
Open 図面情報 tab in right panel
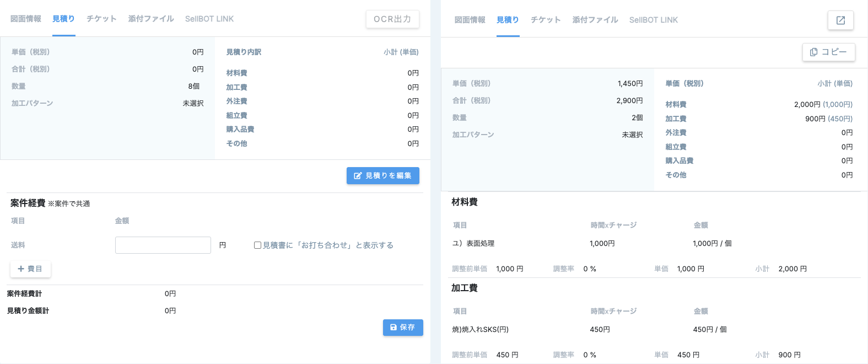(470, 20)
